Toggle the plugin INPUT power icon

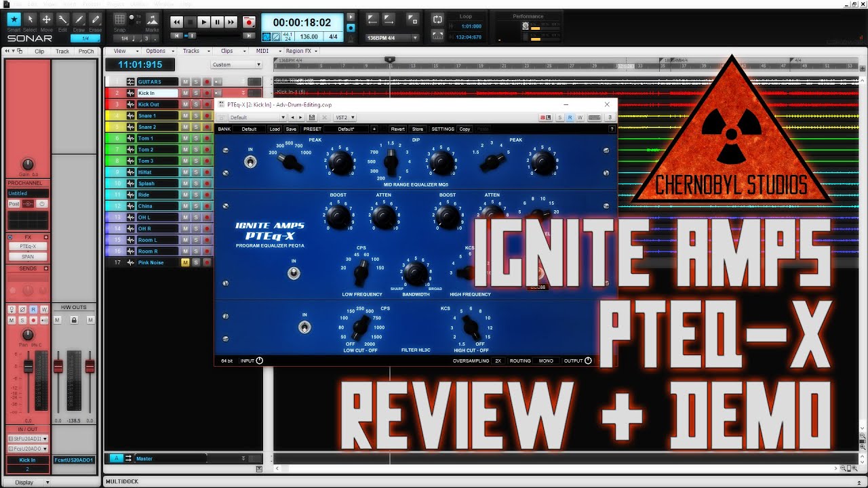pos(259,361)
